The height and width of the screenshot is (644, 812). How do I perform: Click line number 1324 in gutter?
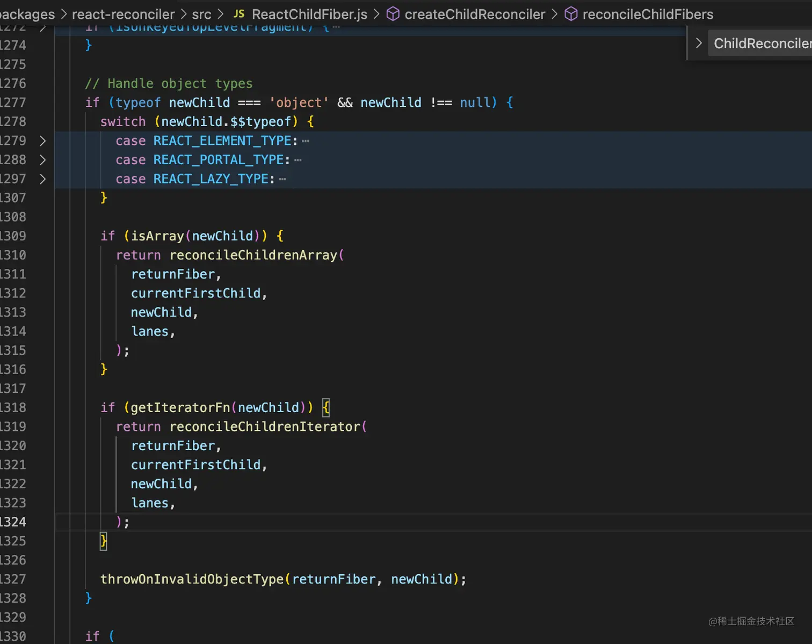pyautogui.click(x=13, y=522)
